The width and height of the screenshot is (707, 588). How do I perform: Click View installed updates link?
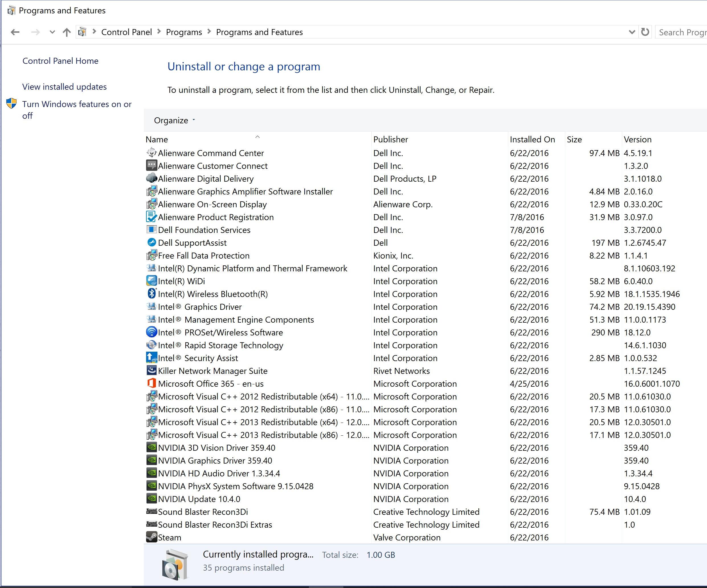point(64,87)
